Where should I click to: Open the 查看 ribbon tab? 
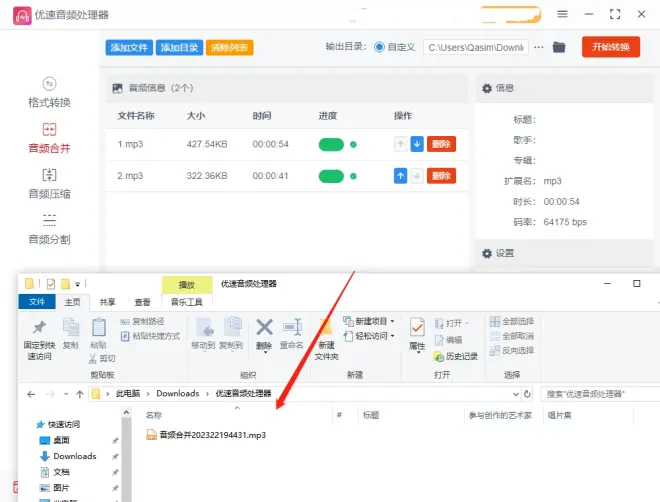click(x=143, y=302)
